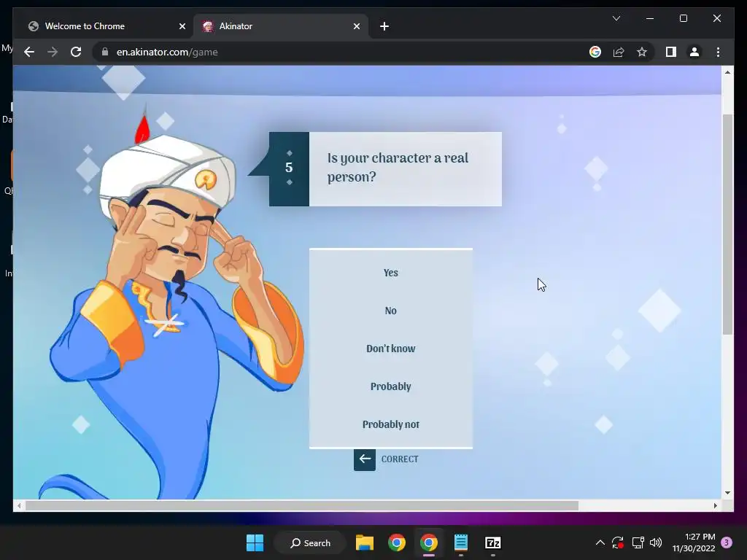The height and width of the screenshot is (560, 747).
Task: Click the horizontal scrollbar thumb
Action: [x=301, y=506]
